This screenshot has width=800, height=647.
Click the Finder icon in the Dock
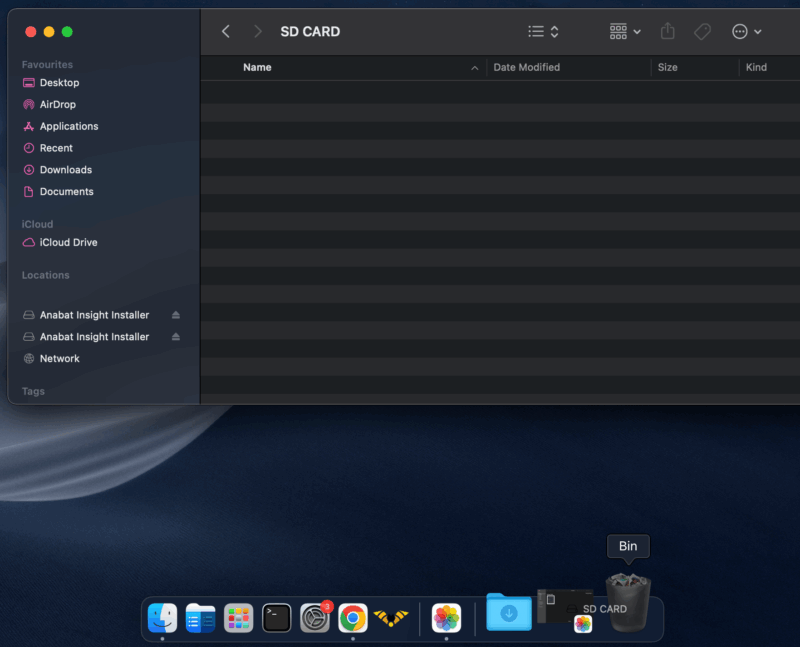pos(162,618)
